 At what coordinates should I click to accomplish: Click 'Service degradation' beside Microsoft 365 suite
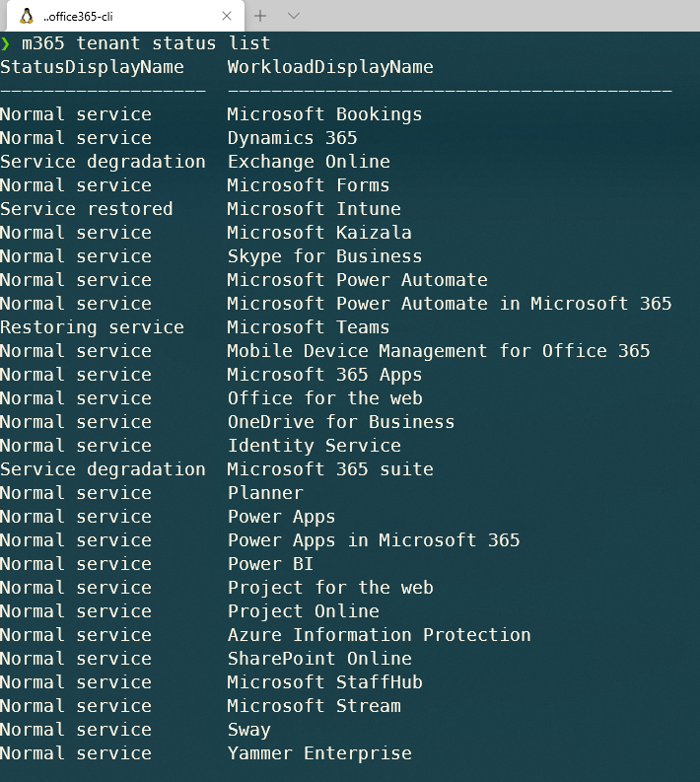(103, 469)
